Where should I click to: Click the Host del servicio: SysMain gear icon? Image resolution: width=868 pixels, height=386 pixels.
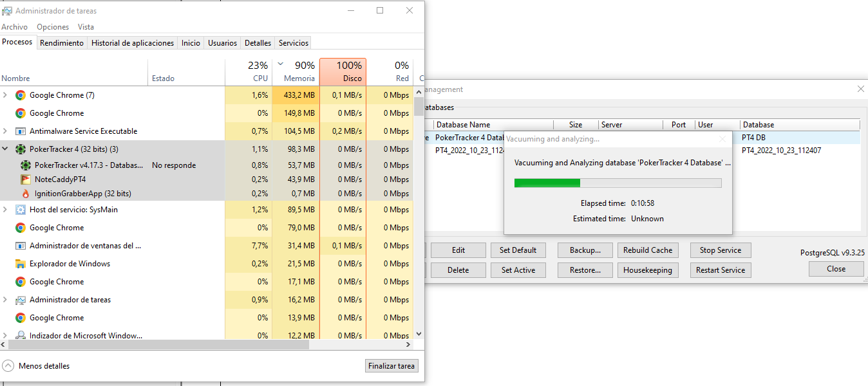[21, 210]
